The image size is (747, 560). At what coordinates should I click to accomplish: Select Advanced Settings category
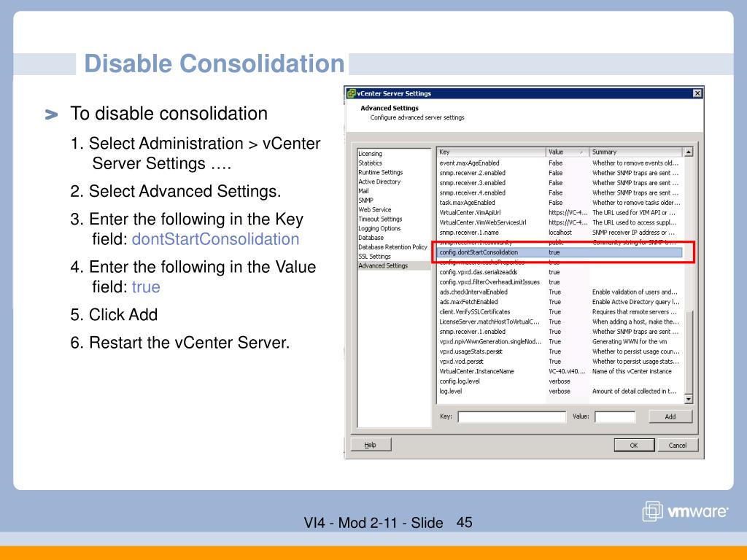click(x=394, y=265)
